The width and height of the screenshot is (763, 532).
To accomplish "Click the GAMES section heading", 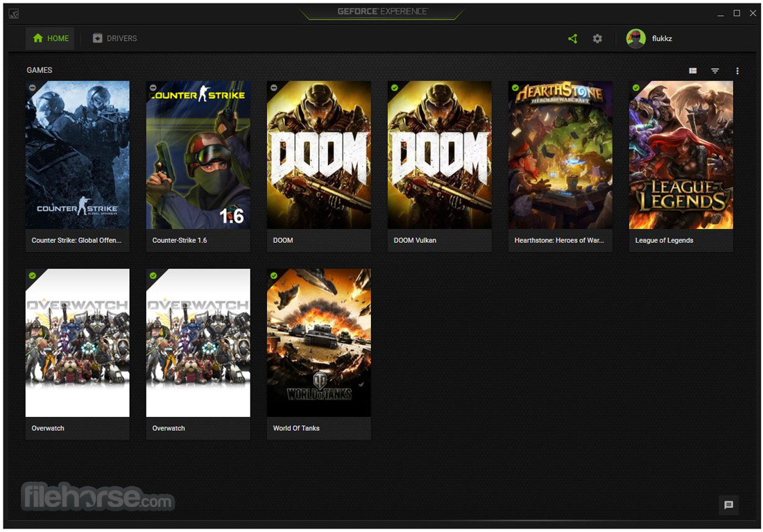I will (x=40, y=70).
